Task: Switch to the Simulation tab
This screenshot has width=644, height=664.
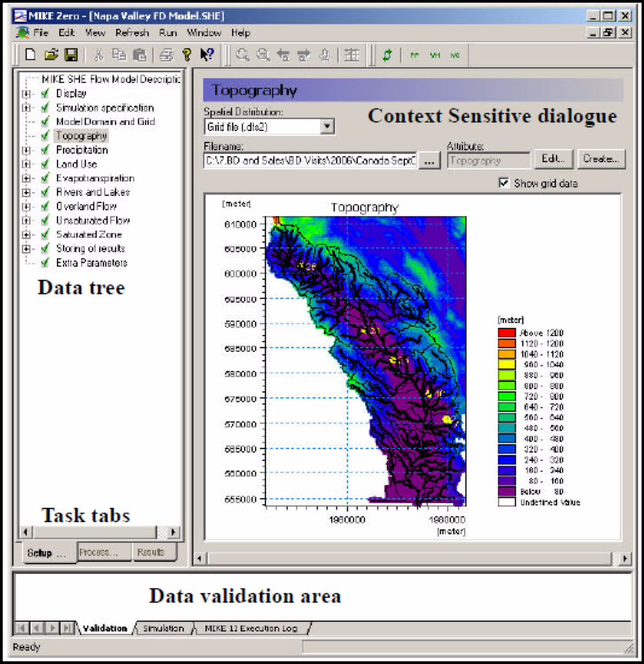Action: click(163, 628)
